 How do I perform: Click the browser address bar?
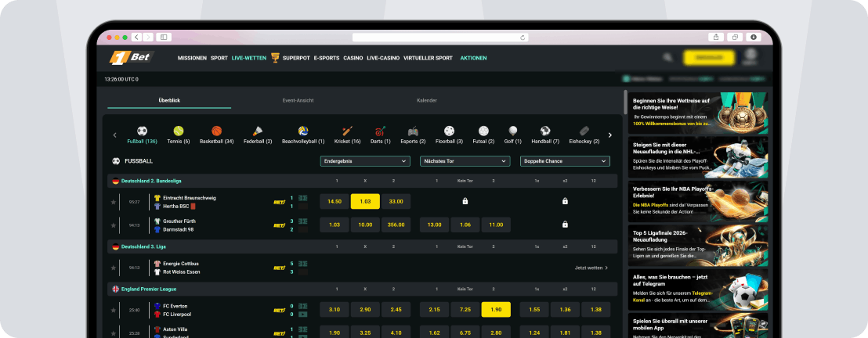pos(440,38)
